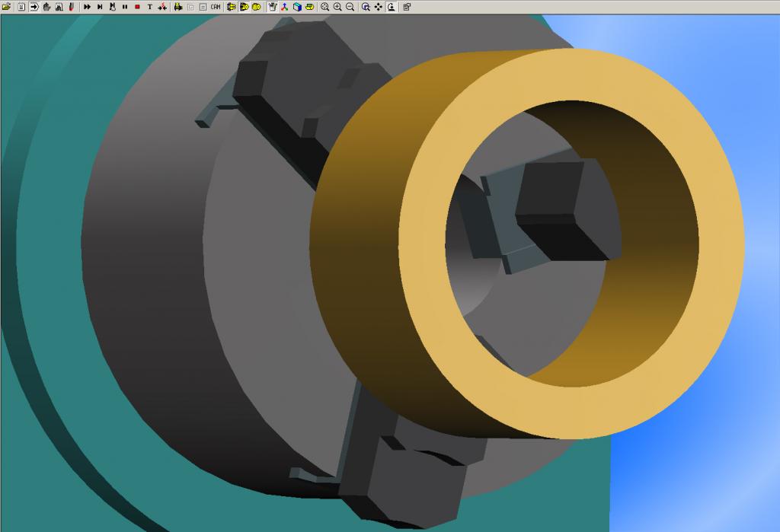Select the right-arrow mode icon

[x=34, y=7]
